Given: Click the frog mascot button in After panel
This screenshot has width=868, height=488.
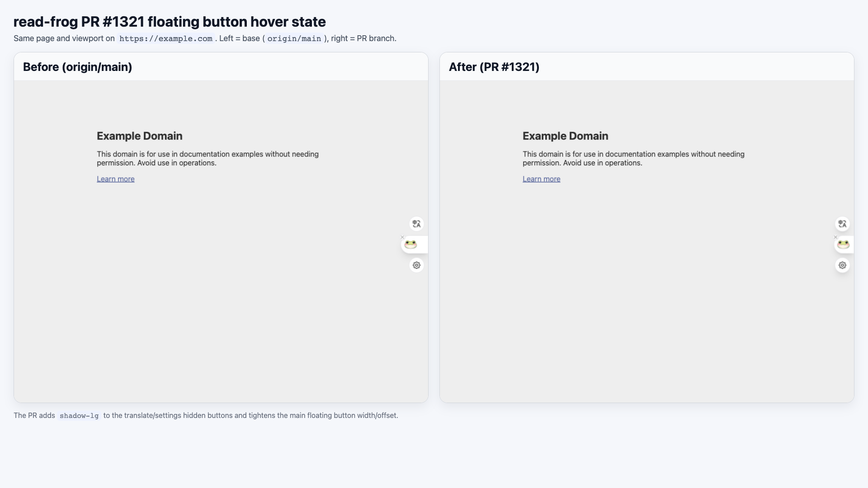Looking at the screenshot, I should pyautogui.click(x=844, y=244).
